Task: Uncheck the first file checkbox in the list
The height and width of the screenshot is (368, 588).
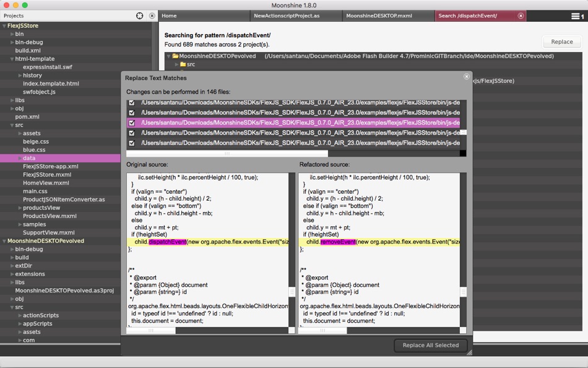Action: click(x=132, y=102)
